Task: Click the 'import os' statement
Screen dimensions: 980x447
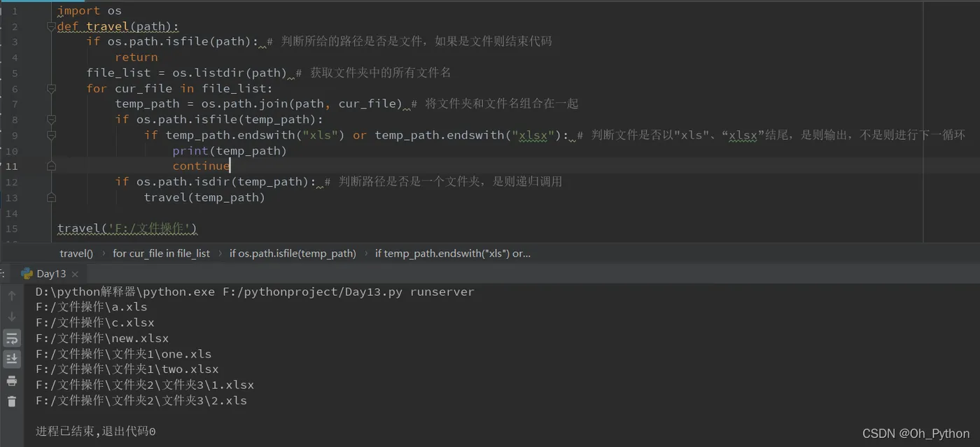Action: pos(89,10)
